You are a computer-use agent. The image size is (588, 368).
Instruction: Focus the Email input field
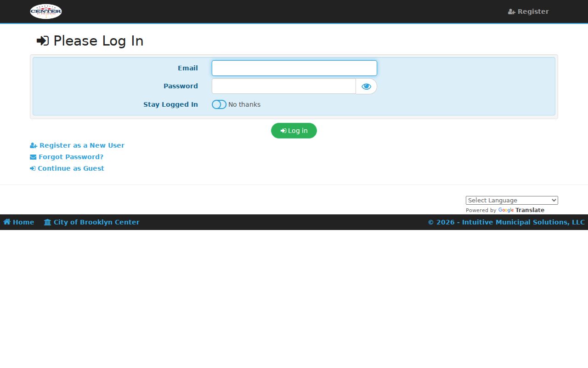coord(294,68)
